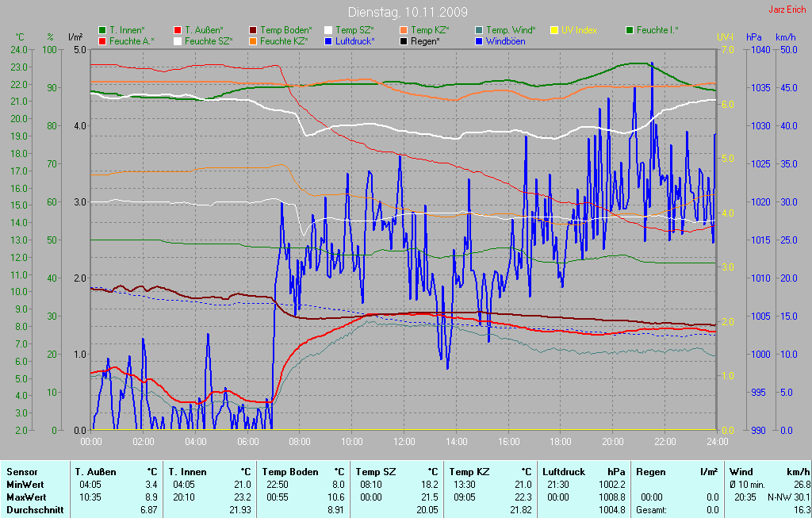
Task: Click the blue Windböen legend square
Action: tap(479, 40)
